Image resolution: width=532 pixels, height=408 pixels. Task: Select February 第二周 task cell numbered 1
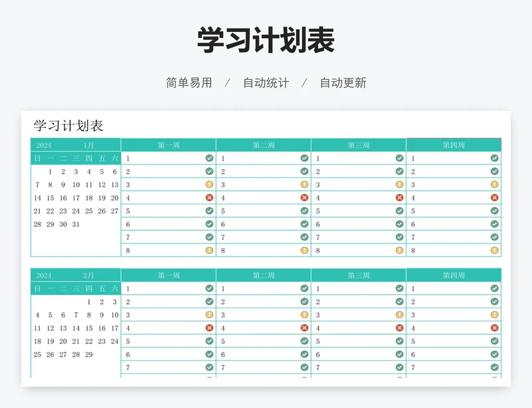pyautogui.click(x=263, y=288)
